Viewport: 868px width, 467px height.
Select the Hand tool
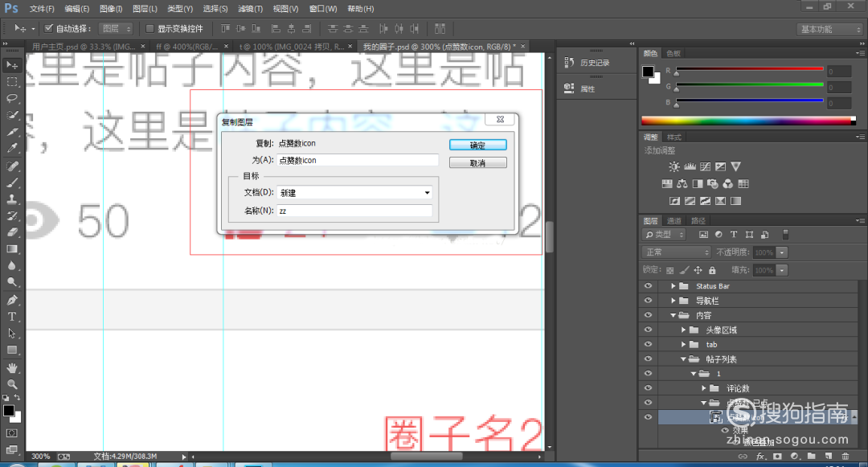11,368
